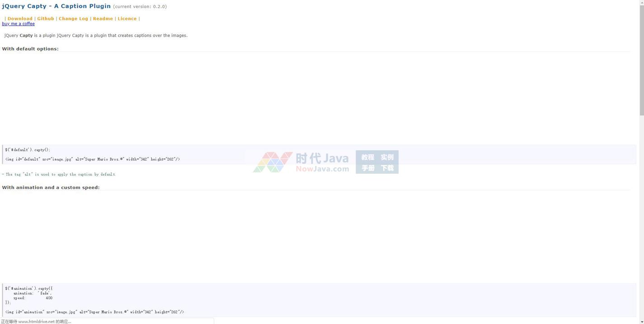Click the animation: 'fade' code line
Image resolution: width=644 pixels, height=324 pixels.
32,293
